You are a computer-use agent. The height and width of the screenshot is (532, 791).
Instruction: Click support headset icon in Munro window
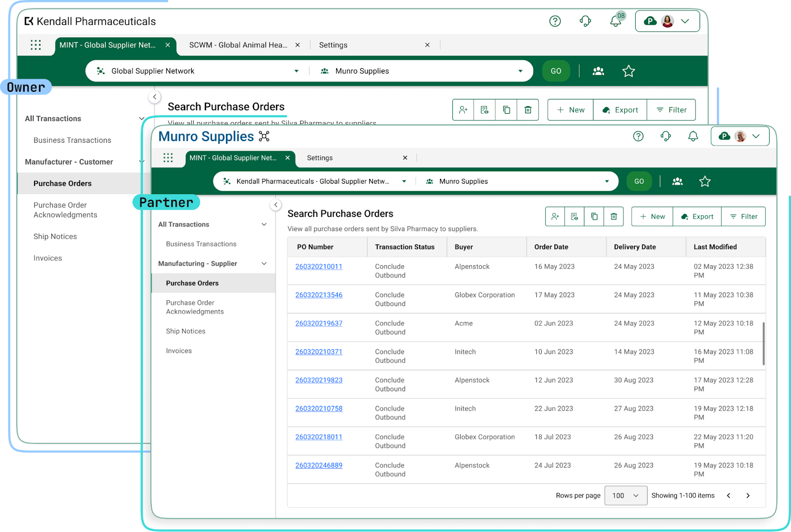pos(666,136)
